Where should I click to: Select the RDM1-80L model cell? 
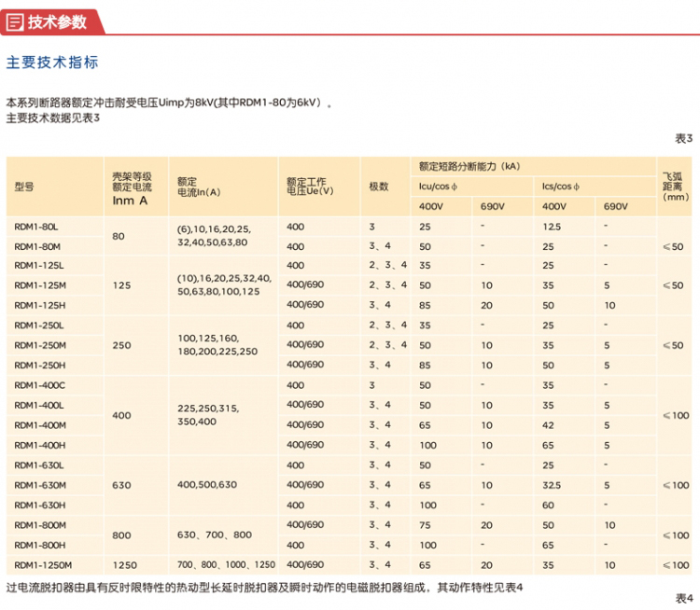37,227
